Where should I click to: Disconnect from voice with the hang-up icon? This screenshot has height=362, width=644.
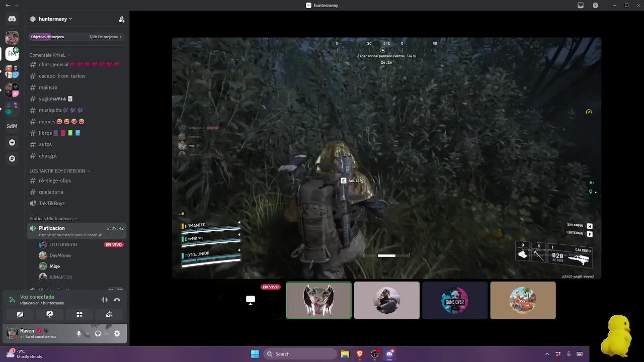pos(117,300)
